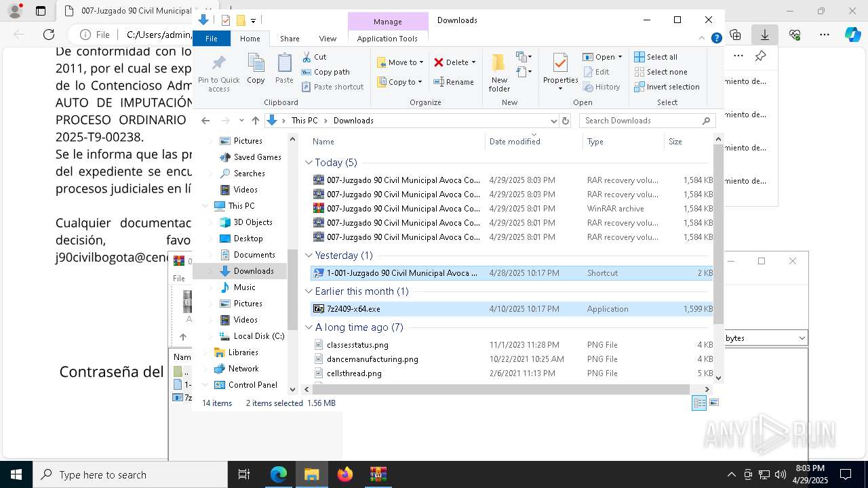Image resolution: width=868 pixels, height=488 pixels.
Task: Open WinRAR from the taskbar
Action: click(378, 474)
